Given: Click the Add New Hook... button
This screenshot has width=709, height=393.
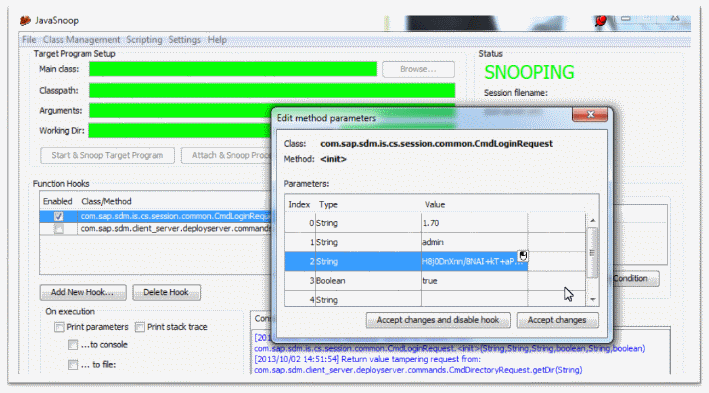Looking at the screenshot, I should pyautogui.click(x=83, y=292).
